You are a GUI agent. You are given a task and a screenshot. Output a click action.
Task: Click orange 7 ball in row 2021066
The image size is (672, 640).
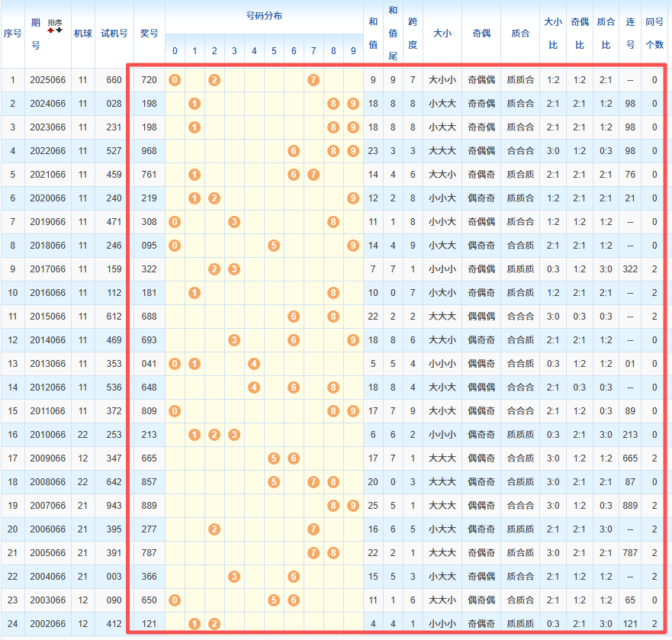(x=313, y=175)
